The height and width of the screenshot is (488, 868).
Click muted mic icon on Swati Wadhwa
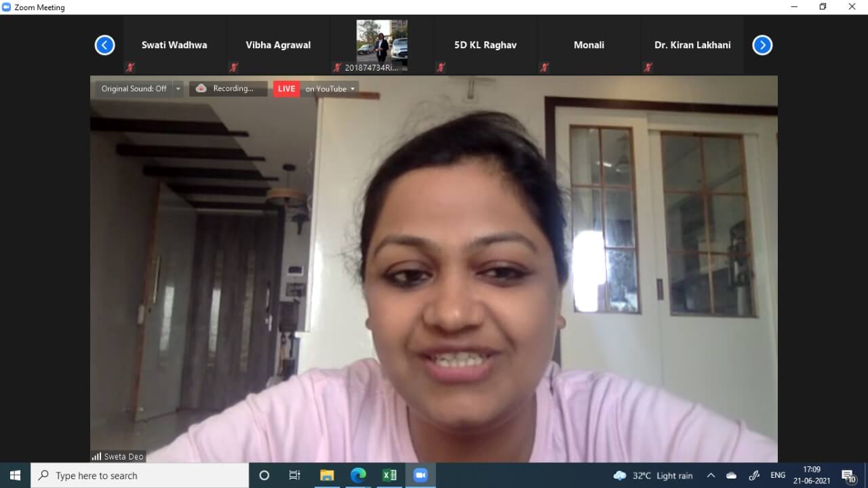130,67
